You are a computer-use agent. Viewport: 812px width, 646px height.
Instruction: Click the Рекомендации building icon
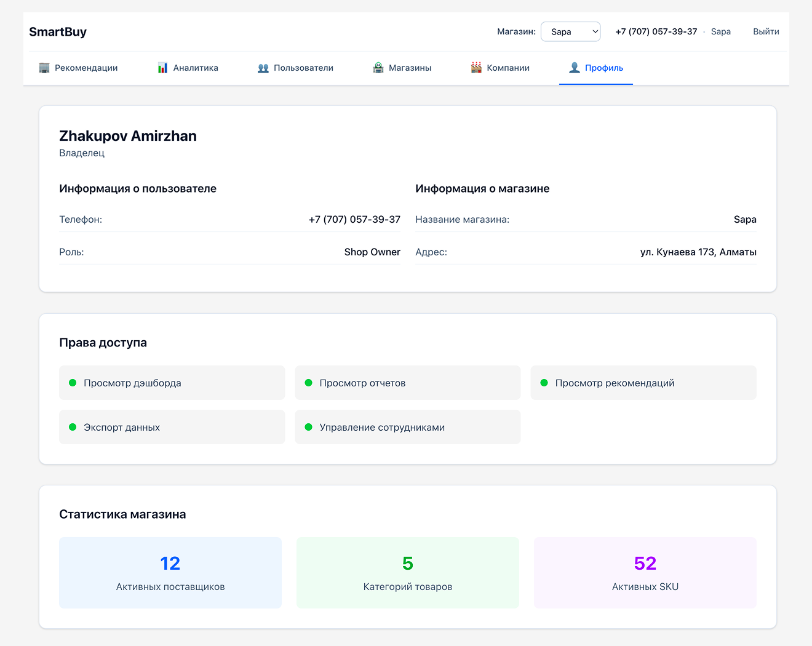point(44,68)
